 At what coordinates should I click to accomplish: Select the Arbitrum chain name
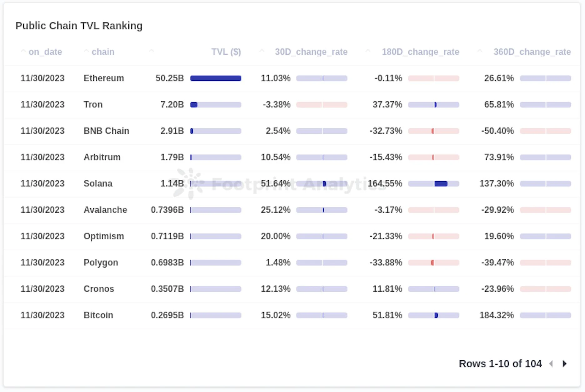tap(102, 157)
